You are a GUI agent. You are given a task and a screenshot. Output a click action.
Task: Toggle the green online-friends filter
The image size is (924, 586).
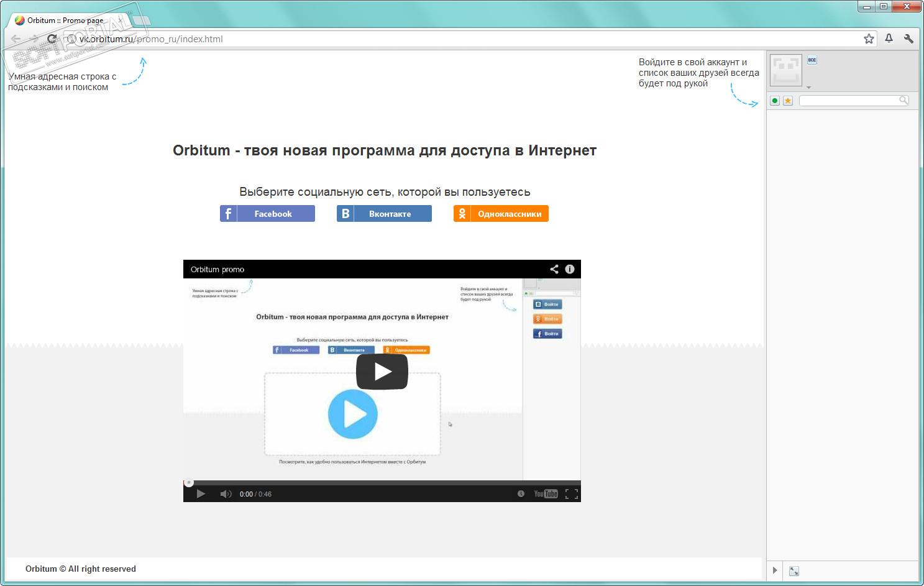pyautogui.click(x=775, y=101)
